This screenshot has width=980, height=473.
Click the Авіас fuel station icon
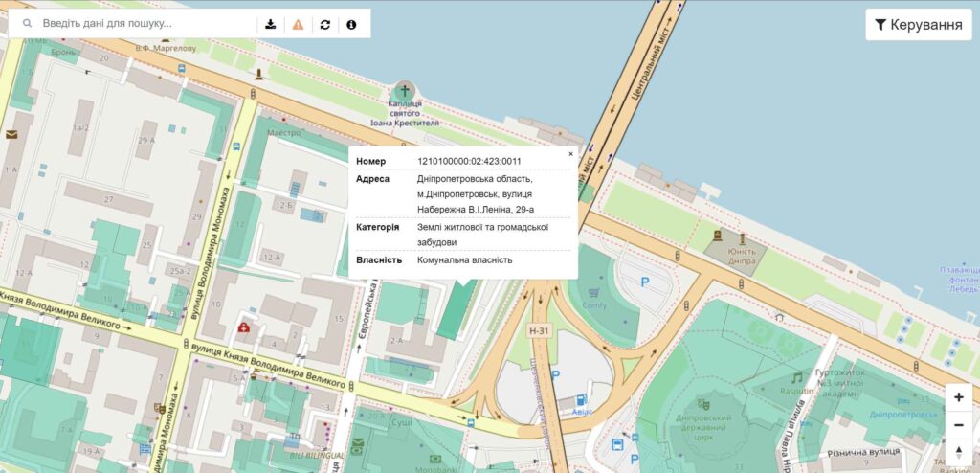click(581, 400)
